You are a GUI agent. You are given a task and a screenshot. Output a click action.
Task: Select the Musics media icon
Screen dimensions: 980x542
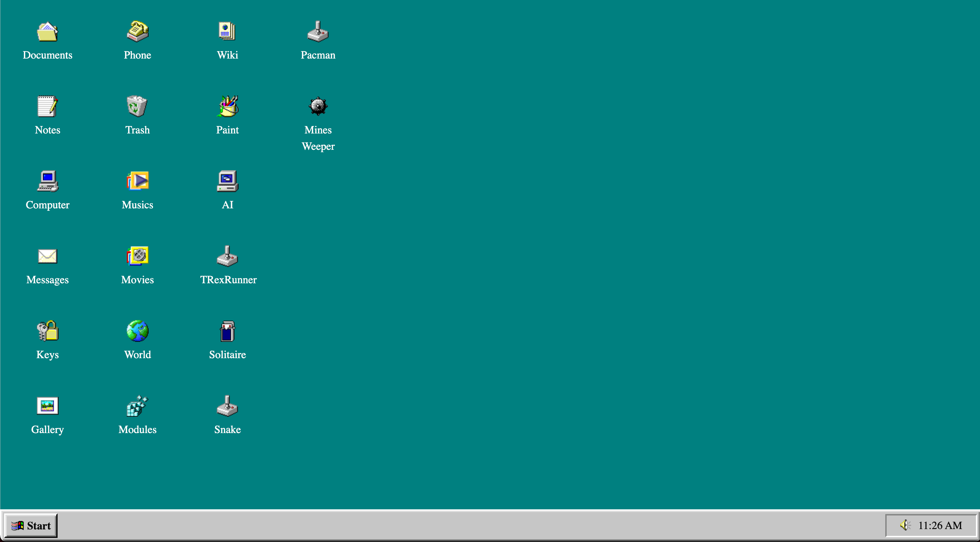(137, 181)
